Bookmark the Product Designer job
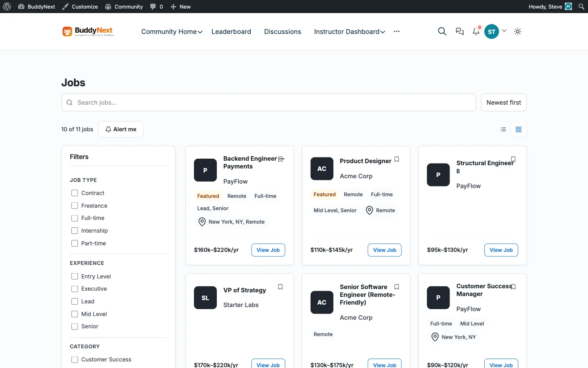Viewport: 588px width, 368px height. [396, 159]
